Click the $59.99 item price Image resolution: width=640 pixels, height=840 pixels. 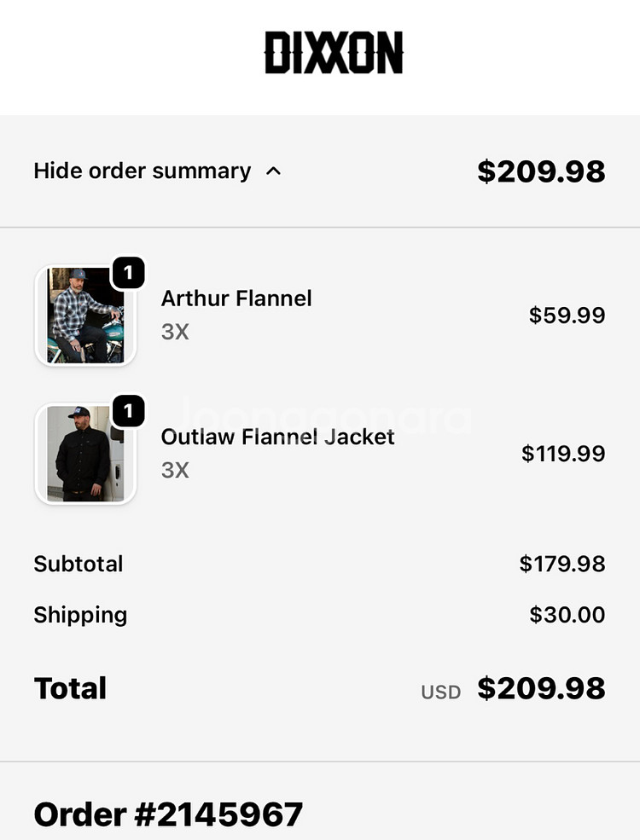click(567, 316)
